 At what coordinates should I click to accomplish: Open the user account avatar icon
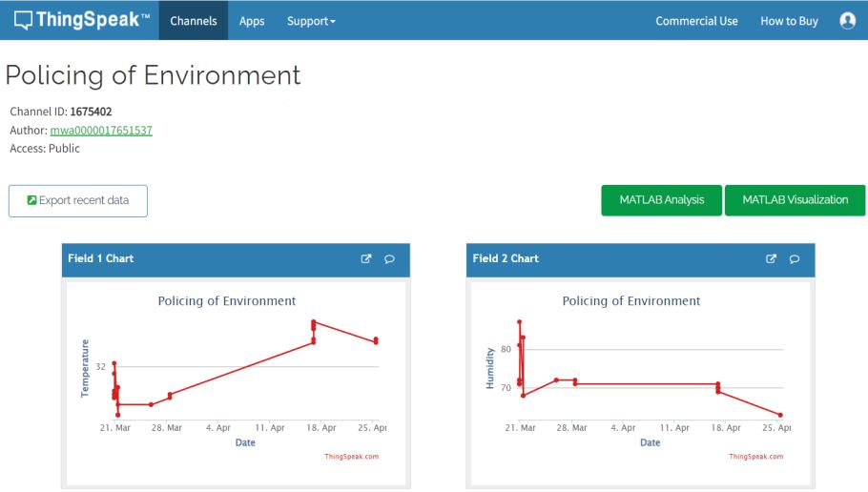coord(847,20)
